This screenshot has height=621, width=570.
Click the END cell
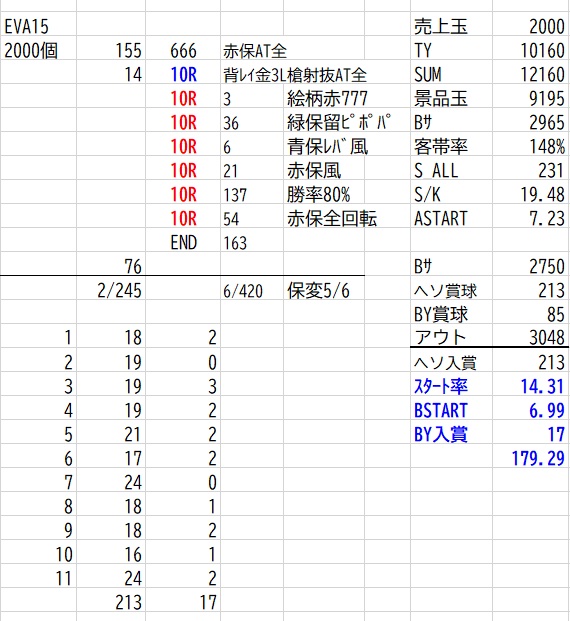click(183, 242)
